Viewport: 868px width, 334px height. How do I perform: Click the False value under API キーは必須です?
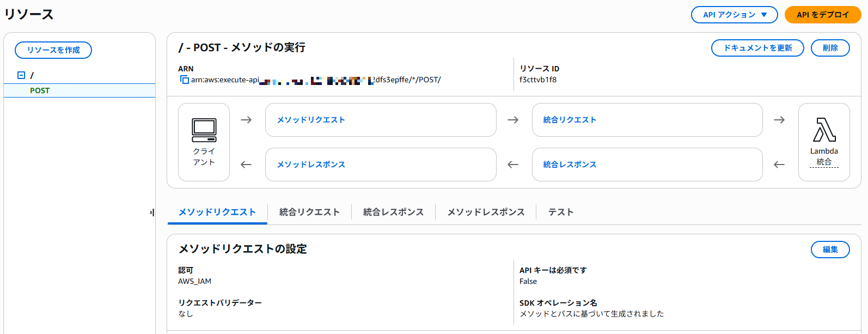[528, 281]
